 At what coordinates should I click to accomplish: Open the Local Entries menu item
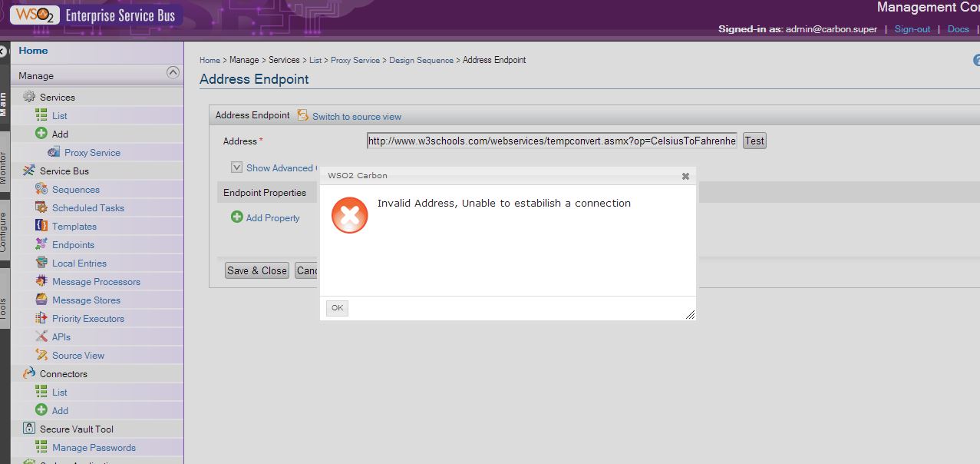(79, 263)
